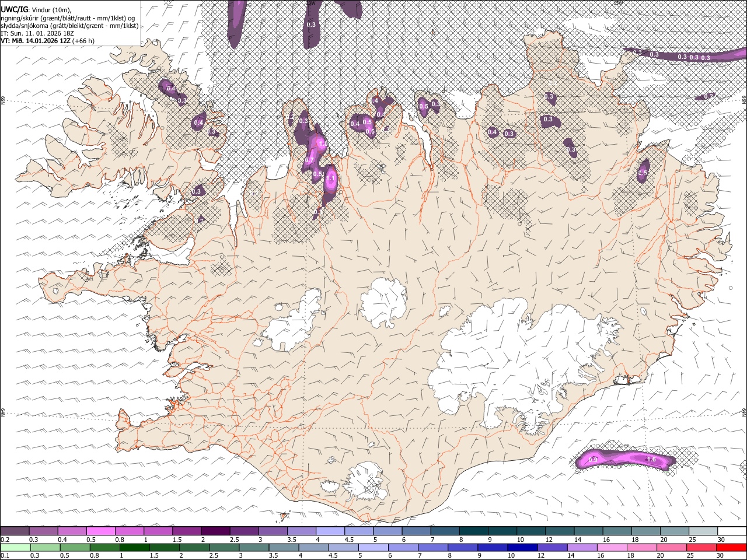
Task: Click the '(+66 h)' forecast offset
Action: [x=84, y=41]
